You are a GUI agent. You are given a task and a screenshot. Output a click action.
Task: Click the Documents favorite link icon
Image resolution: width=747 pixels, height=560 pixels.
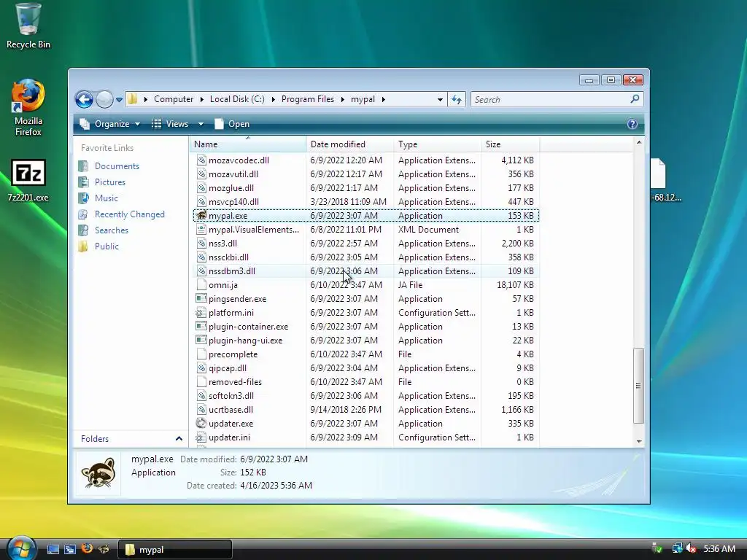coord(83,166)
